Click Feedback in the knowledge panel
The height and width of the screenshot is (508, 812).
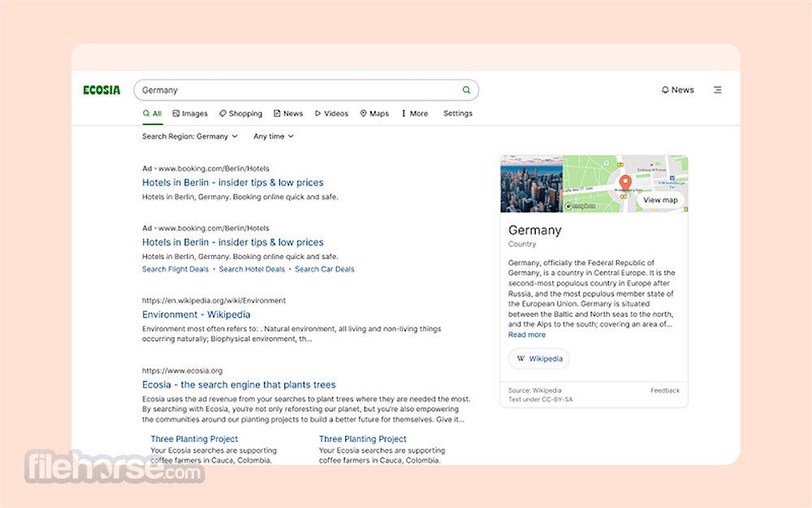665,390
